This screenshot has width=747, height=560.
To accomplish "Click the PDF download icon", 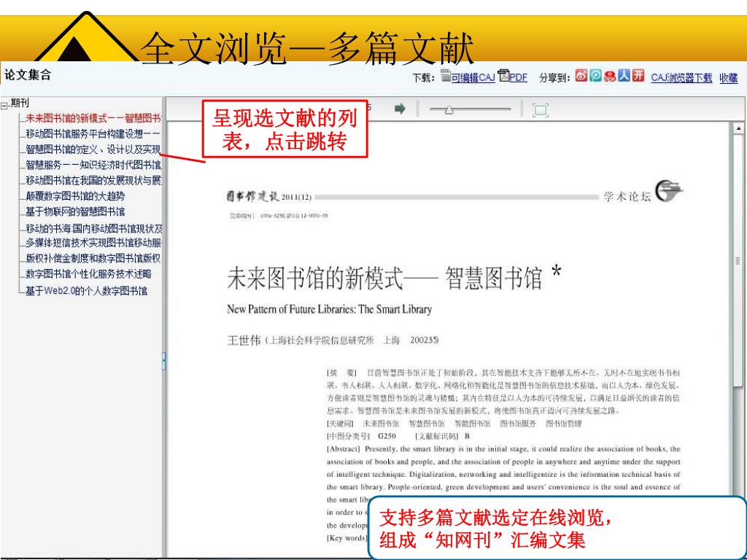I will [503, 78].
